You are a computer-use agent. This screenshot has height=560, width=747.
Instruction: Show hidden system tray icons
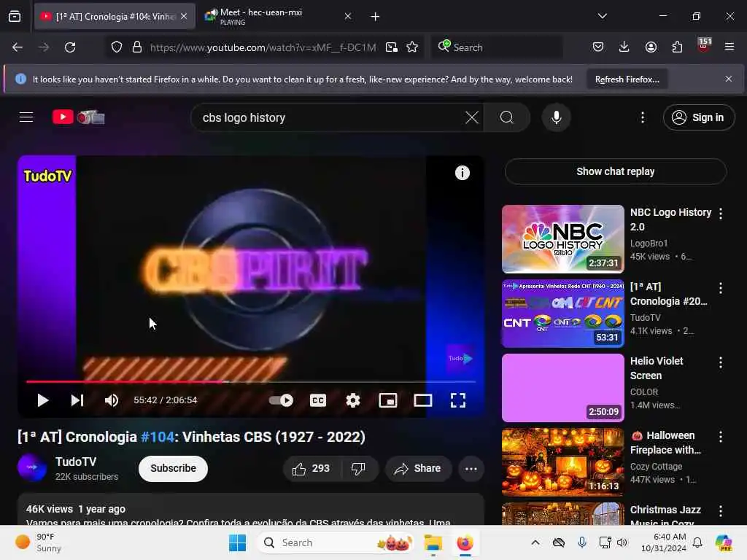pyautogui.click(x=535, y=542)
